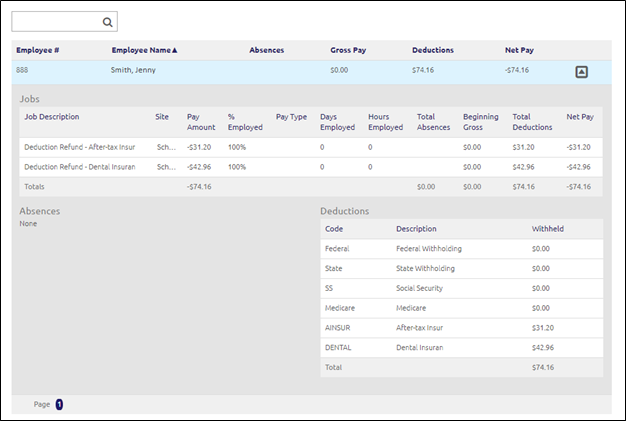
Task: Select the Smith, Jenny employee row
Action: tap(133, 71)
